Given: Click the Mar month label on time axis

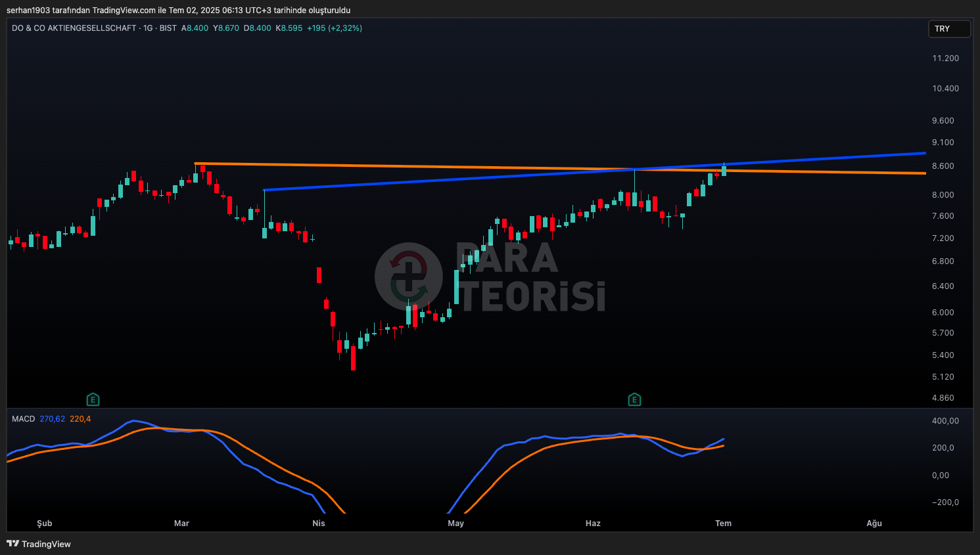Looking at the screenshot, I should click(x=181, y=523).
